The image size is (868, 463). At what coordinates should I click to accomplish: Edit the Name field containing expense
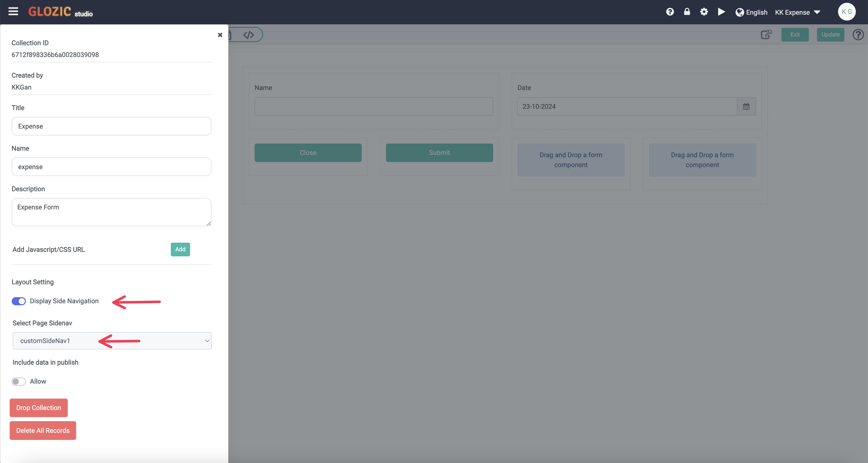(x=111, y=167)
